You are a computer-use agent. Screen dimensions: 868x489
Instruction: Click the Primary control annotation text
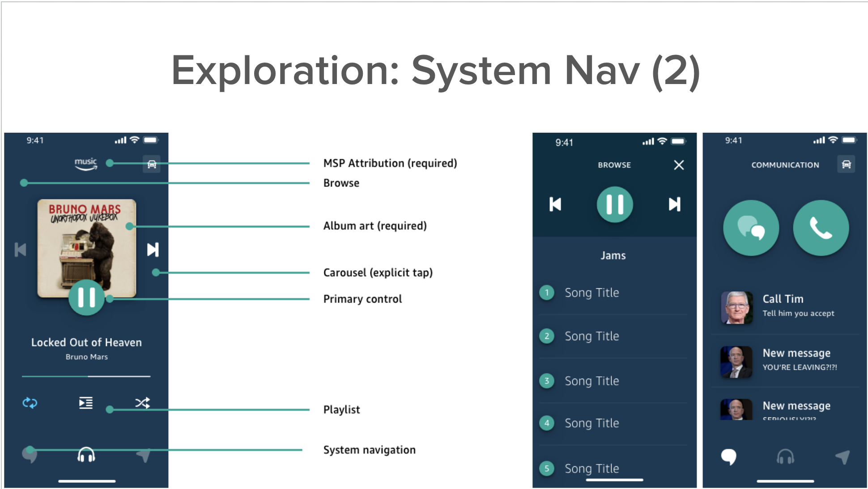pos(362,299)
